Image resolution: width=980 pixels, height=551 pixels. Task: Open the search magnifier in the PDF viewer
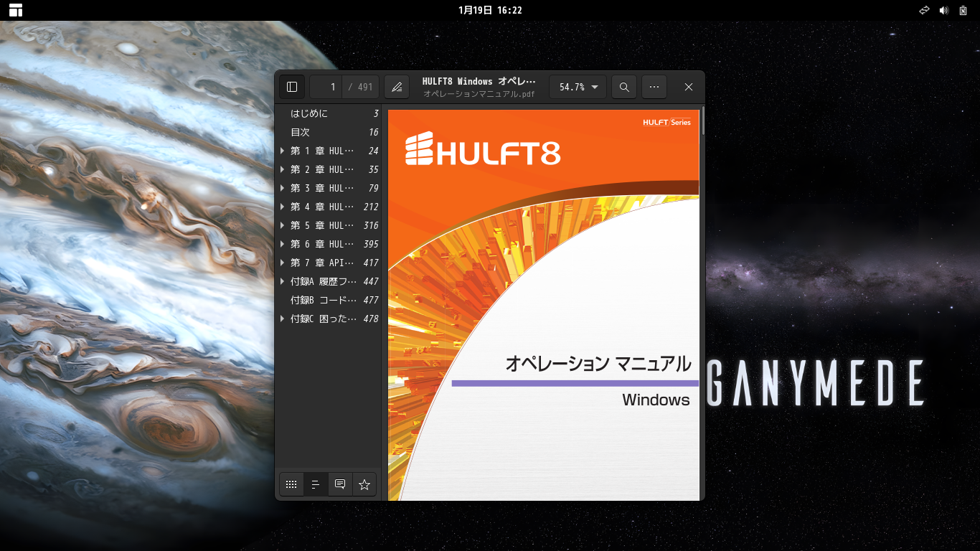[x=624, y=87]
